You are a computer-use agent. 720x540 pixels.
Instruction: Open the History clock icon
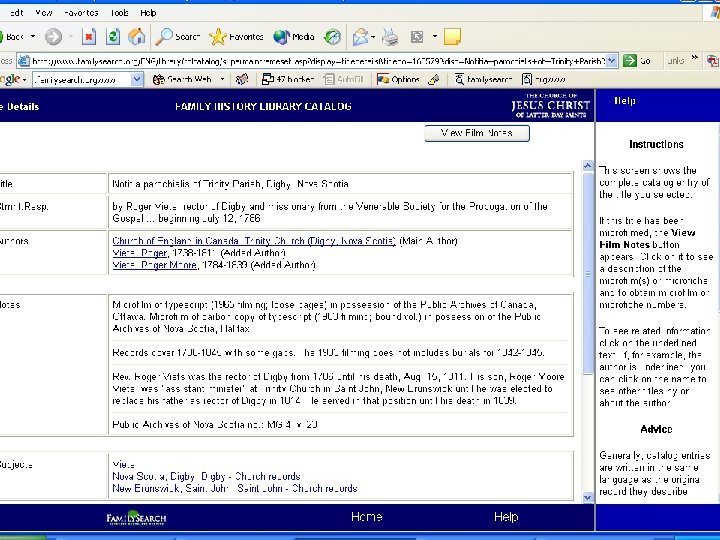(332, 37)
